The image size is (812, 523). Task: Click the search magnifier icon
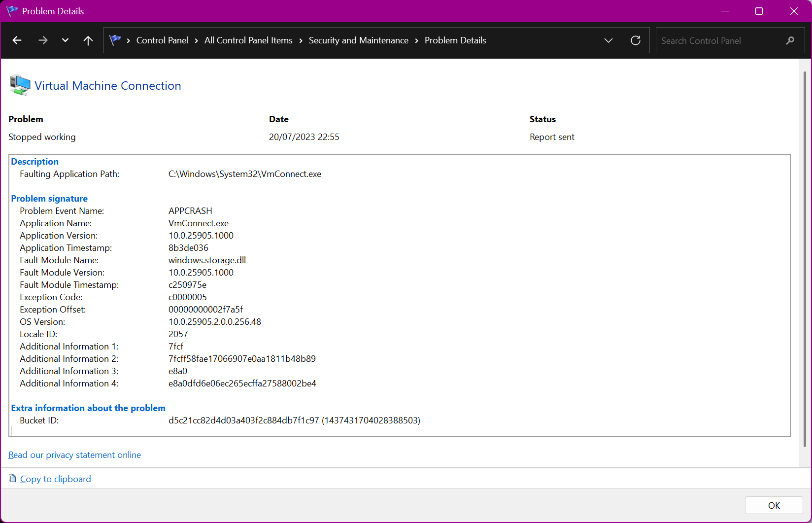tap(790, 40)
